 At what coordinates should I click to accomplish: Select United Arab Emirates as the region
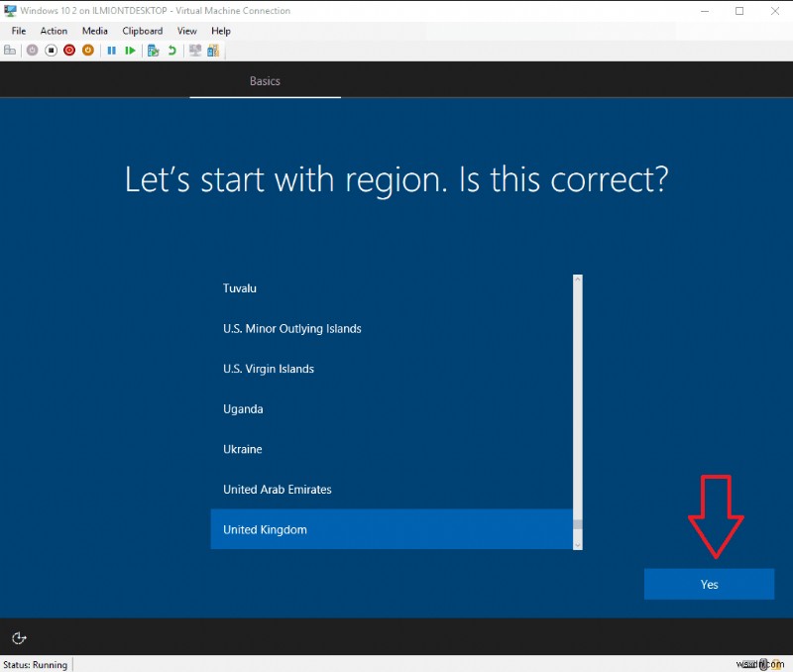pos(278,489)
